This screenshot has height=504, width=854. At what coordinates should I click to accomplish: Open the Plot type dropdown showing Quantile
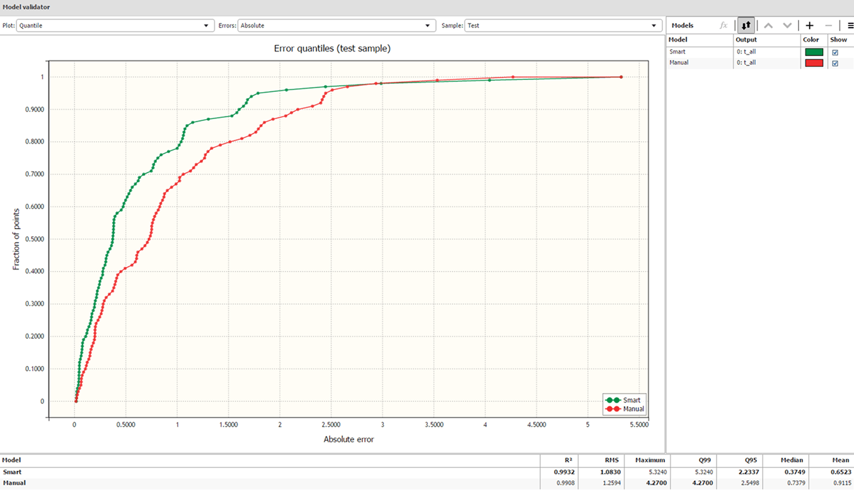pos(114,26)
